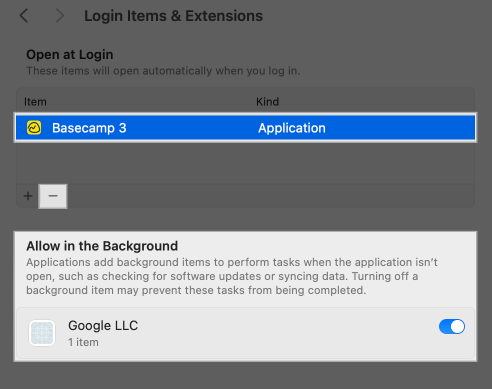Click the Google LLC app icon
492x389 pixels.
pyautogui.click(x=42, y=333)
